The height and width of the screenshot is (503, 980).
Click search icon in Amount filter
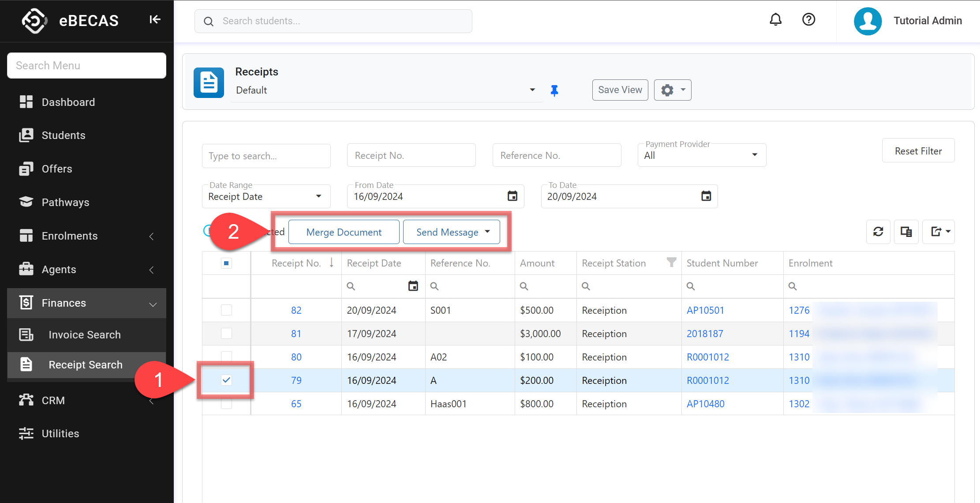[524, 286]
